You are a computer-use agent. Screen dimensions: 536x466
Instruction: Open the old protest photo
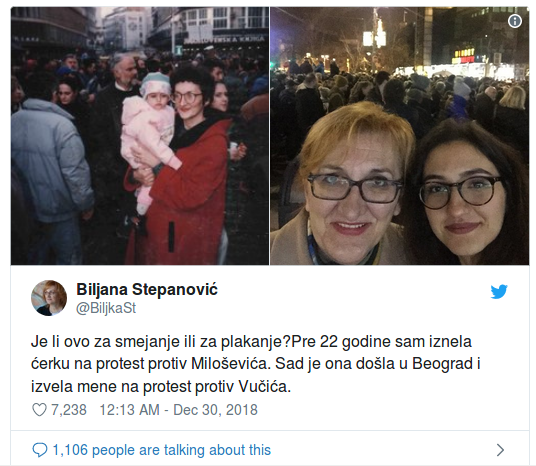pos(140,136)
